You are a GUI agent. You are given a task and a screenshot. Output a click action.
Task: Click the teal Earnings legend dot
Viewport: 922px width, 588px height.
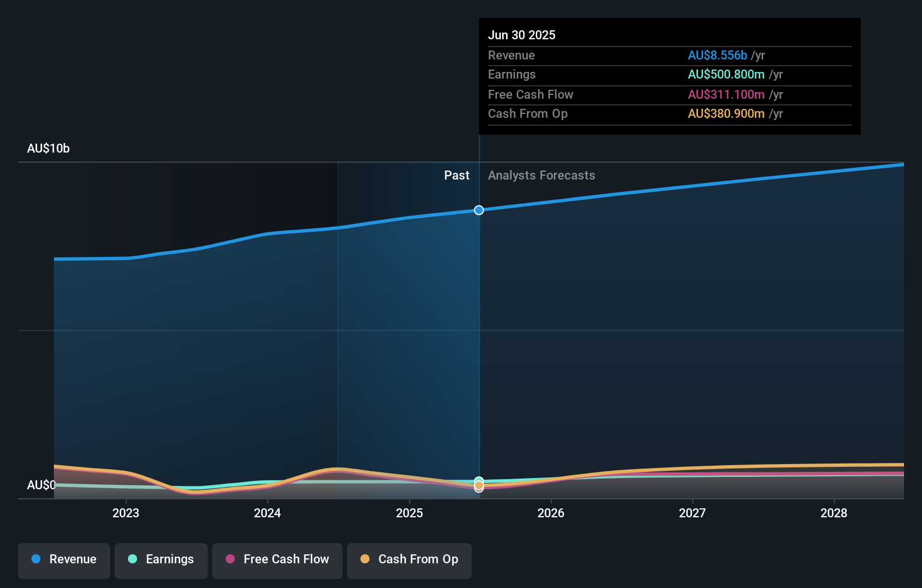pyautogui.click(x=133, y=559)
